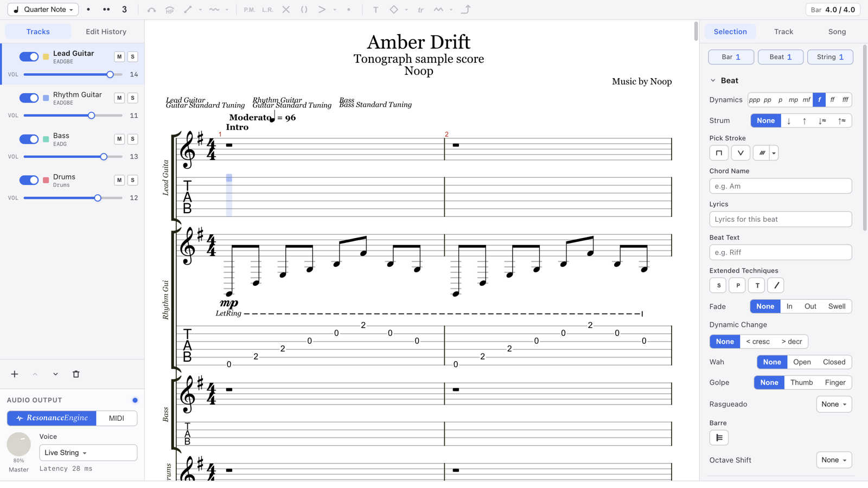Toggle the dead note X tool

[x=286, y=10]
